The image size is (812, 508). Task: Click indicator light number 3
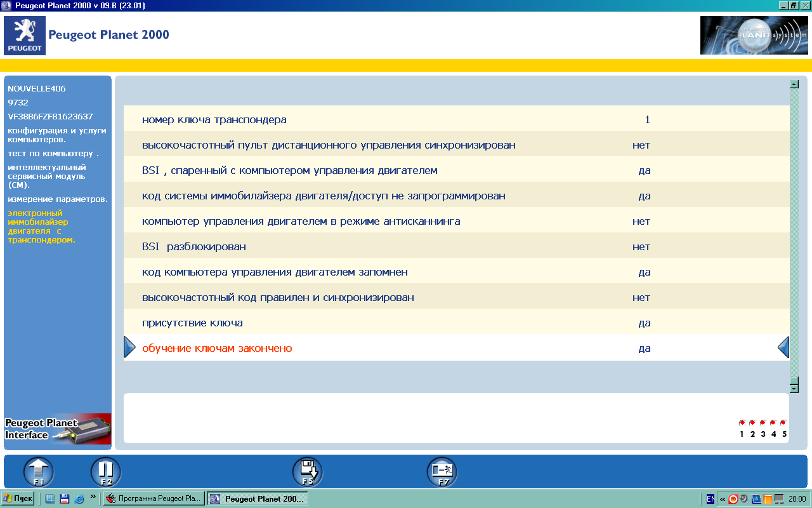click(x=763, y=422)
